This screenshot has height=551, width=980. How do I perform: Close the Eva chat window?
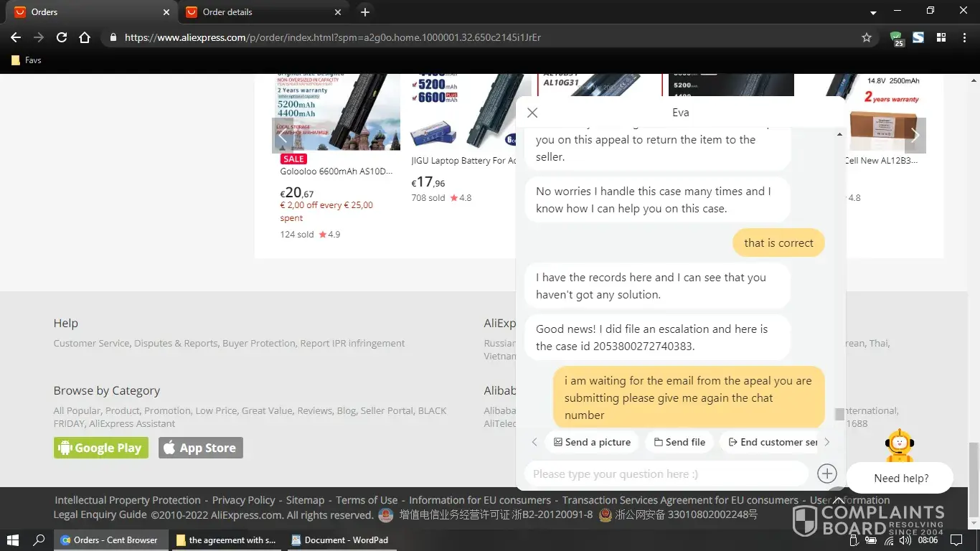click(532, 113)
